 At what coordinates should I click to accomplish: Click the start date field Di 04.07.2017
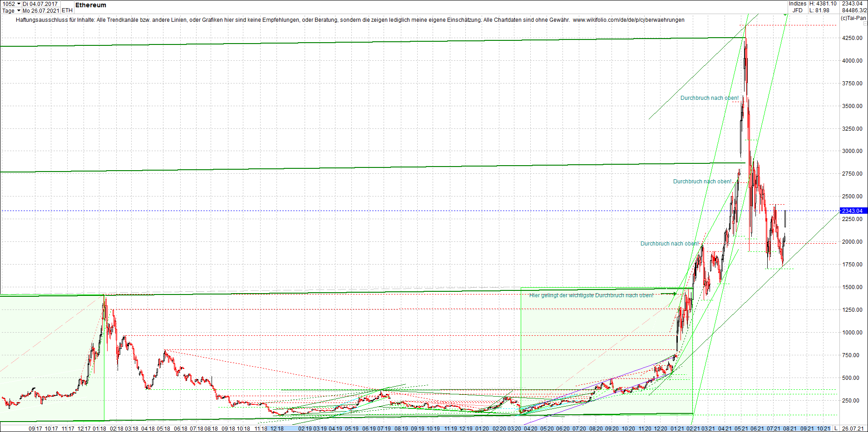(x=40, y=4)
